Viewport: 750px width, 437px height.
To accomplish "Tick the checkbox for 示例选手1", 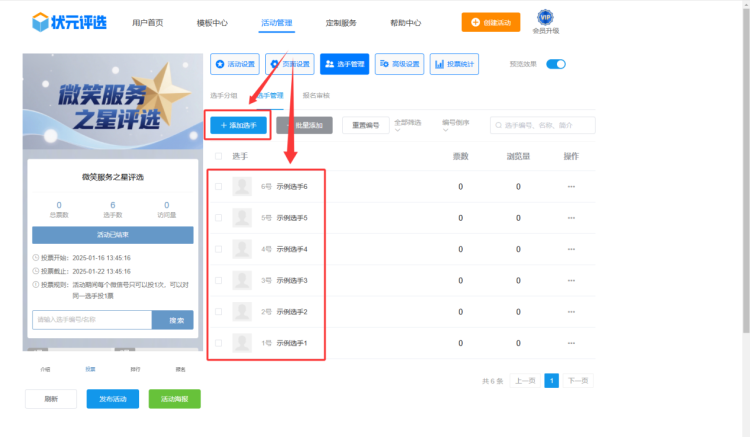I will pos(219,344).
